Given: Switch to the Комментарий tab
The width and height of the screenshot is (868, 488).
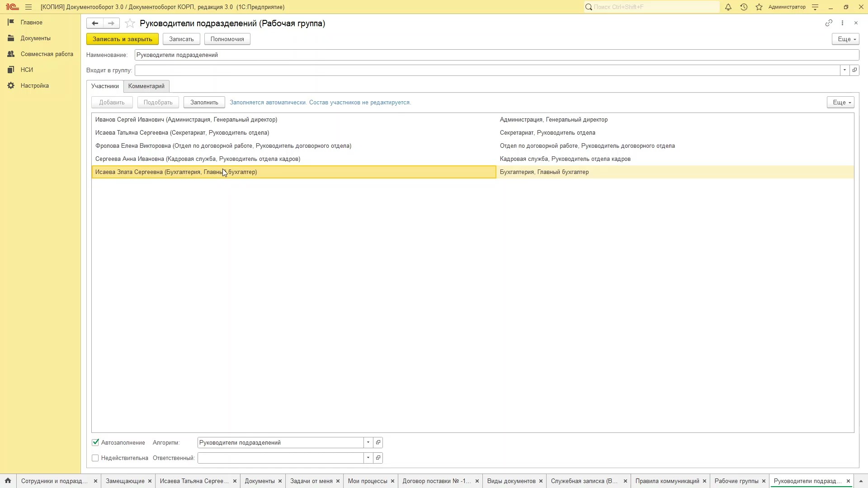Looking at the screenshot, I should (146, 86).
